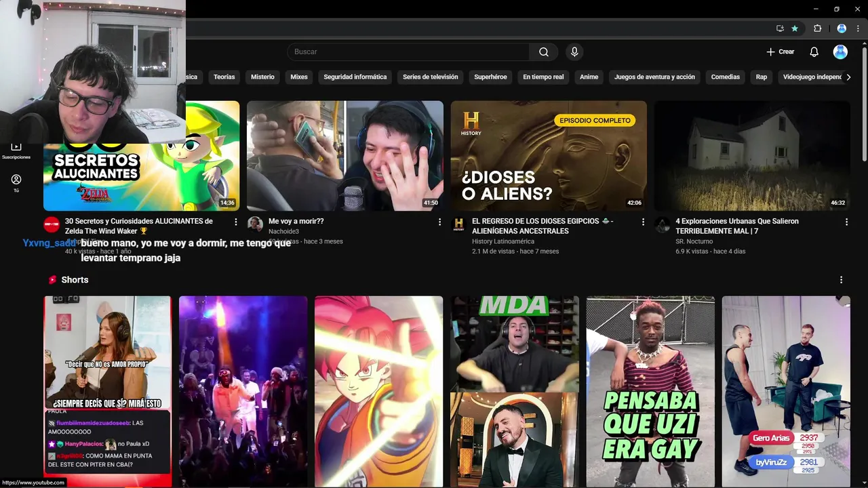This screenshot has height=488, width=868.
Task: Open the Dioses o Aliens thumbnail
Action: (x=549, y=156)
